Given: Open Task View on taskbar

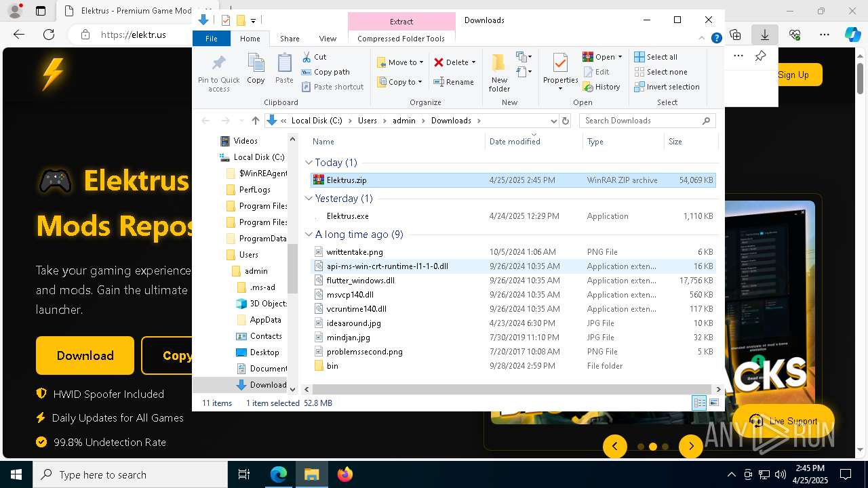Looking at the screenshot, I should (244, 474).
